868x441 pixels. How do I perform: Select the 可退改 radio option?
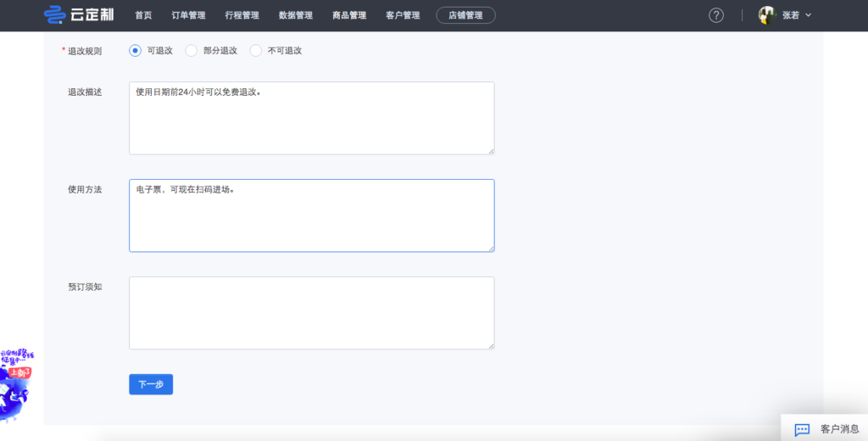coord(135,51)
